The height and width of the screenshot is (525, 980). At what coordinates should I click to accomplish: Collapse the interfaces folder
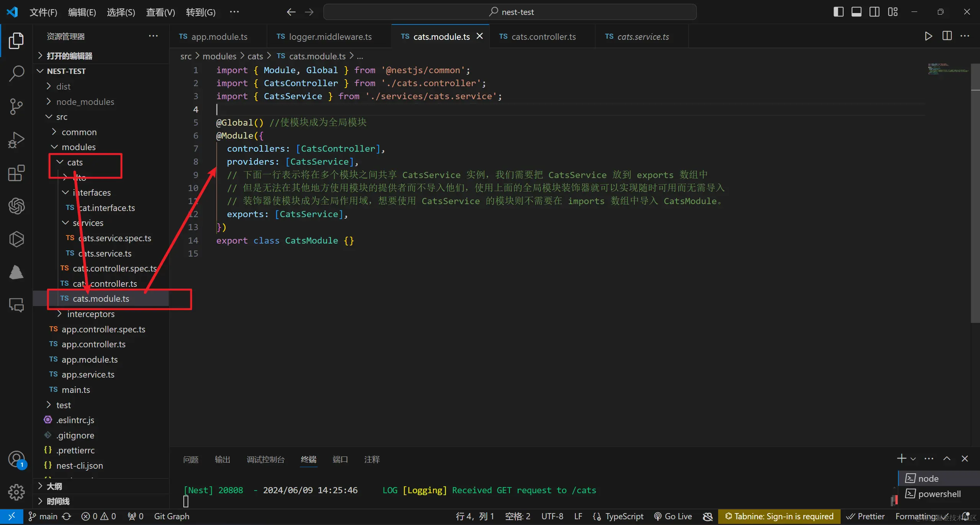pos(101,192)
